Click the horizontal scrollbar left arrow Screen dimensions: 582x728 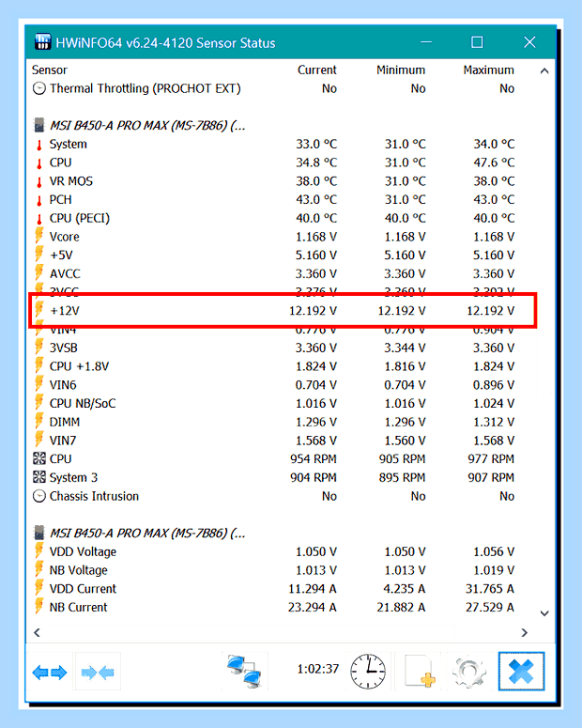(x=38, y=632)
